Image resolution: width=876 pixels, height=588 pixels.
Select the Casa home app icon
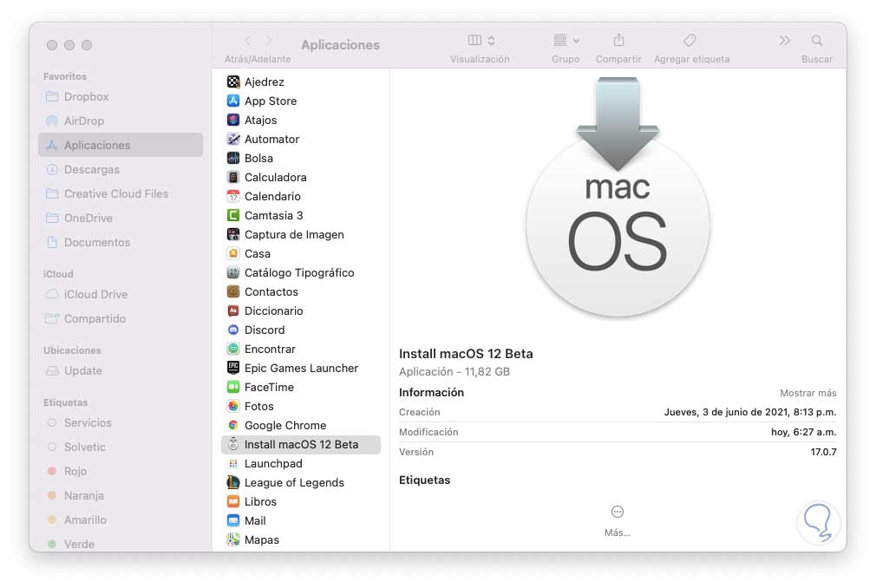233,253
